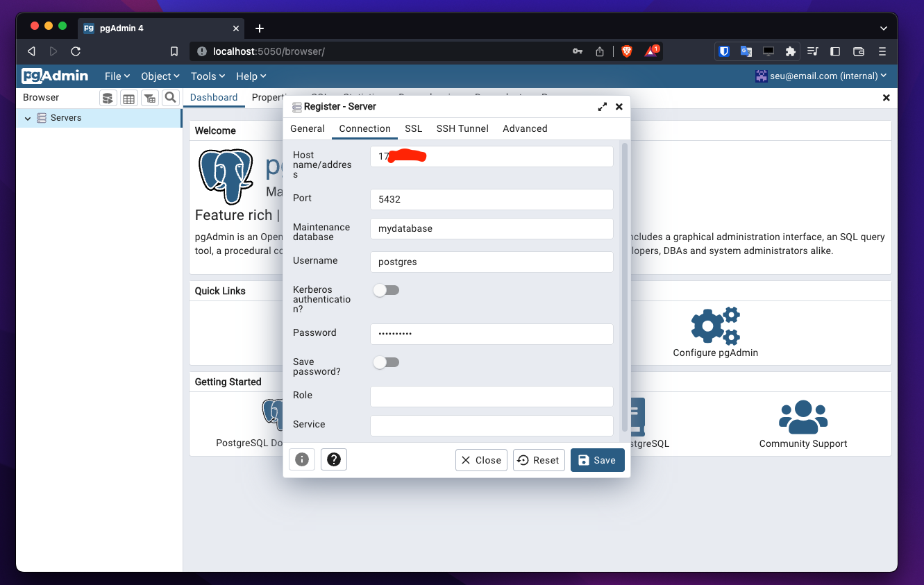Click the browser address bar URL
Viewport: 924px width, 585px height.
(x=269, y=51)
